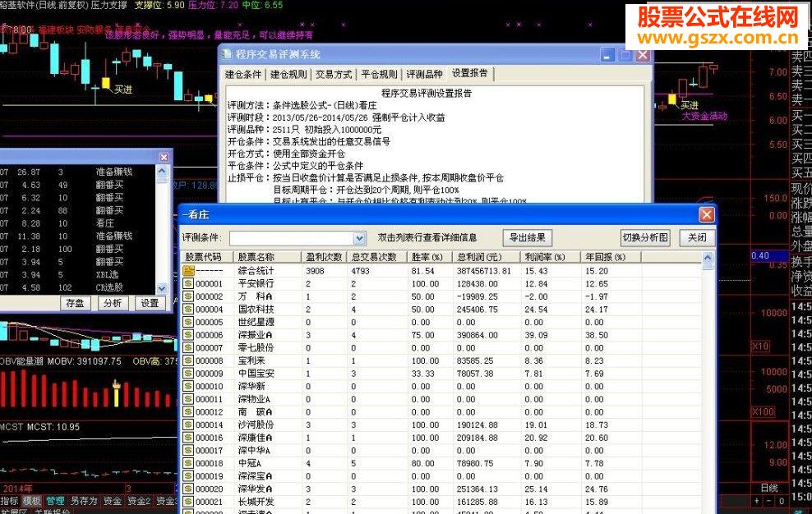Click the stock icon for 000001 平安银行
This screenshot has width=812, height=514.
(188, 283)
